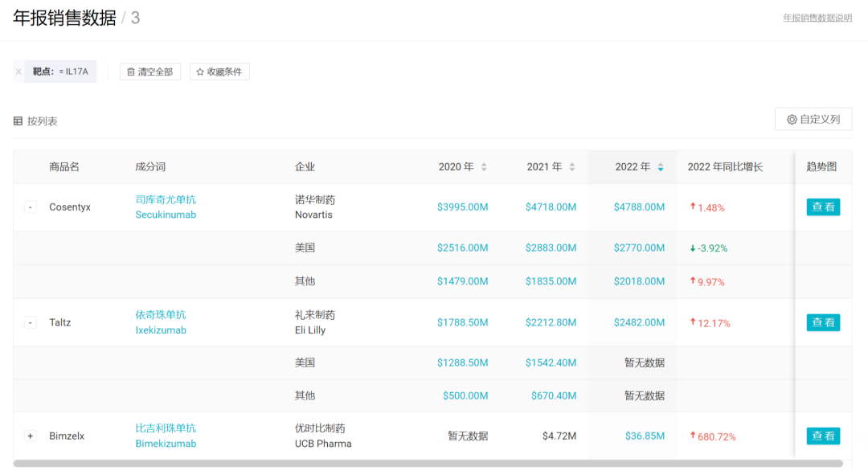Click 礼来制药 Eli Lilly company cell

[x=315, y=322]
